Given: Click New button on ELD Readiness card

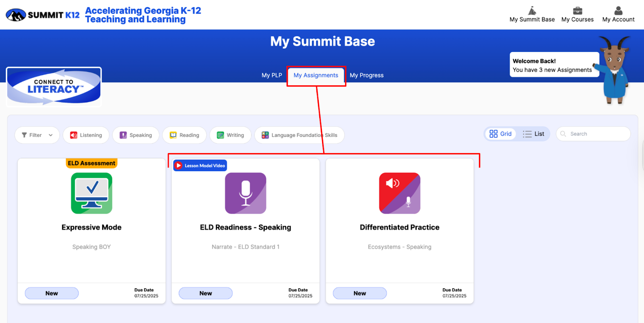Looking at the screenshot, I should coord(206,293).
